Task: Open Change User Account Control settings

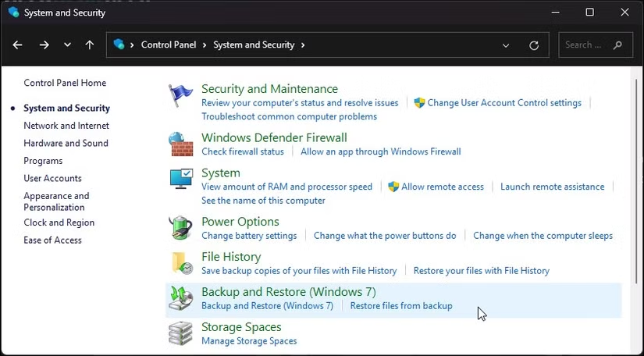Action: pos(504,102)
